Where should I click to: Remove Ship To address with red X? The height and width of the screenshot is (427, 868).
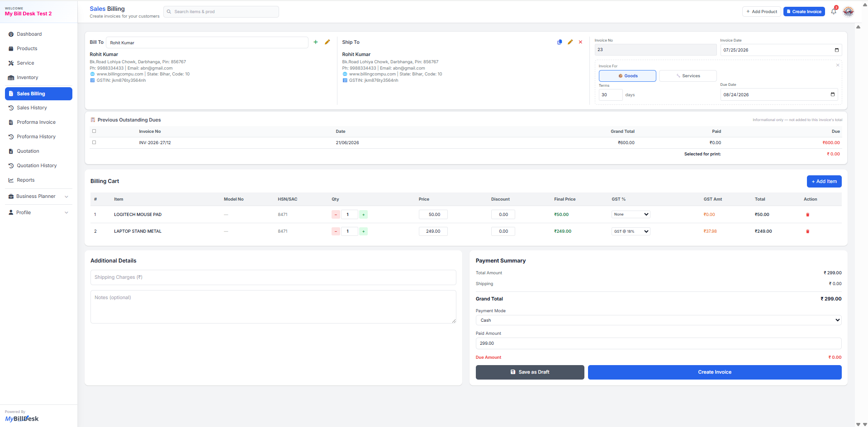581,42
